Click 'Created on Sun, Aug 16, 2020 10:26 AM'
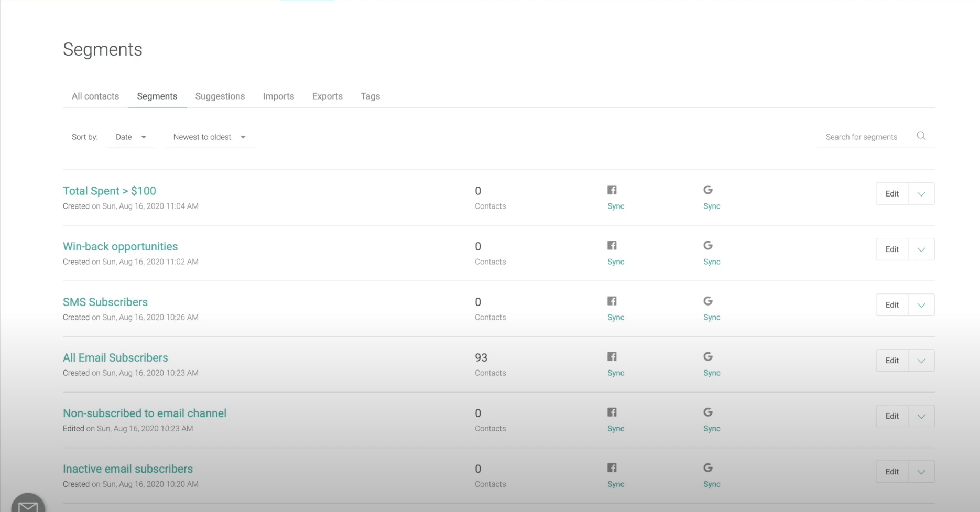 [130, 317]
